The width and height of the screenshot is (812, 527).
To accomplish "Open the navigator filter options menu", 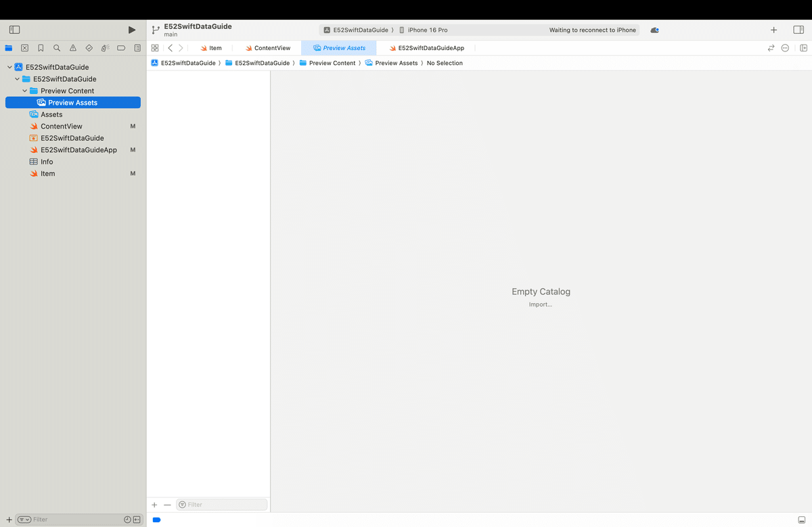I will click(x=24, y=520).
